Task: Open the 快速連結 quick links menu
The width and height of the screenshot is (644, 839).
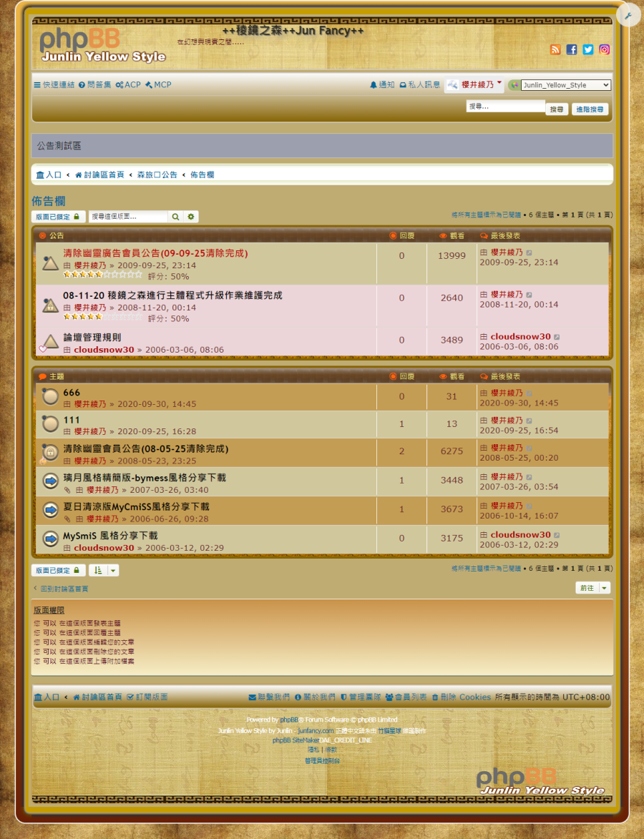Action: [54, 85]
